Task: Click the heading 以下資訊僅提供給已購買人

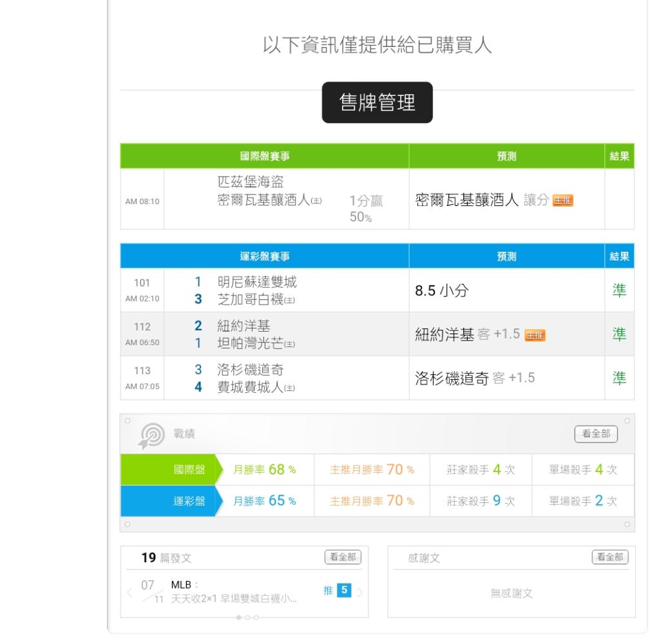Action: click(377, 45)
